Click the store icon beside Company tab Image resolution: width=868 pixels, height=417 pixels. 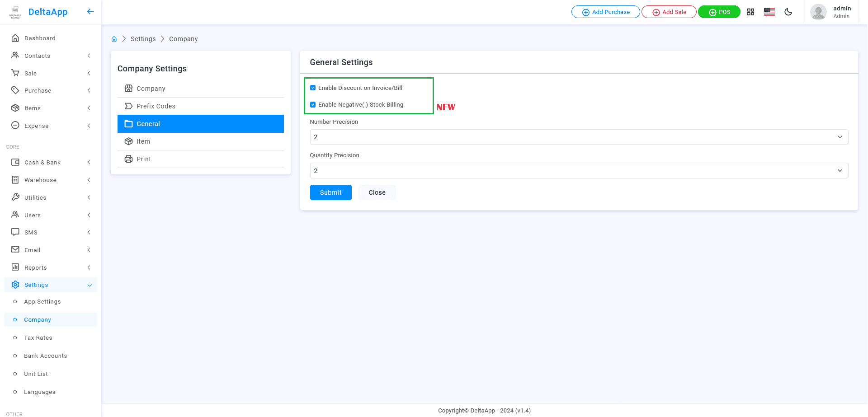click(128, 88)
